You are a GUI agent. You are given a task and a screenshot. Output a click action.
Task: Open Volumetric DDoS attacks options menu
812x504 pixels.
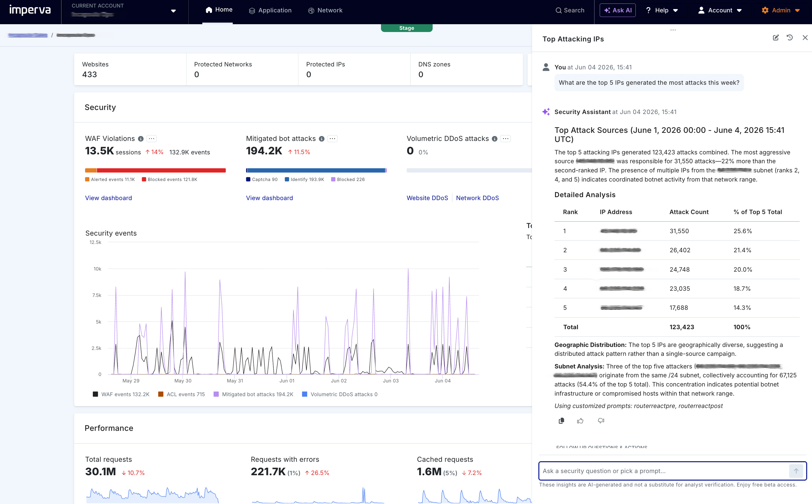[506, 139]
